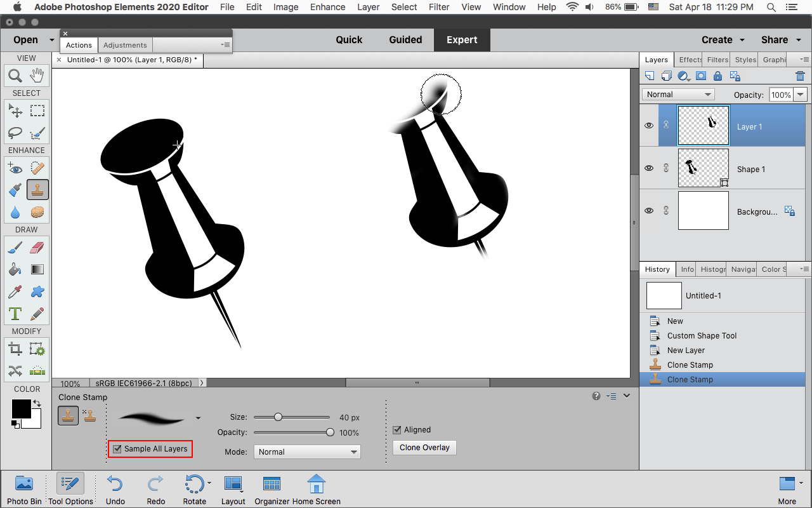Select the Hand tool
This screenshot has width=812, height=508.
pos(37,76)
